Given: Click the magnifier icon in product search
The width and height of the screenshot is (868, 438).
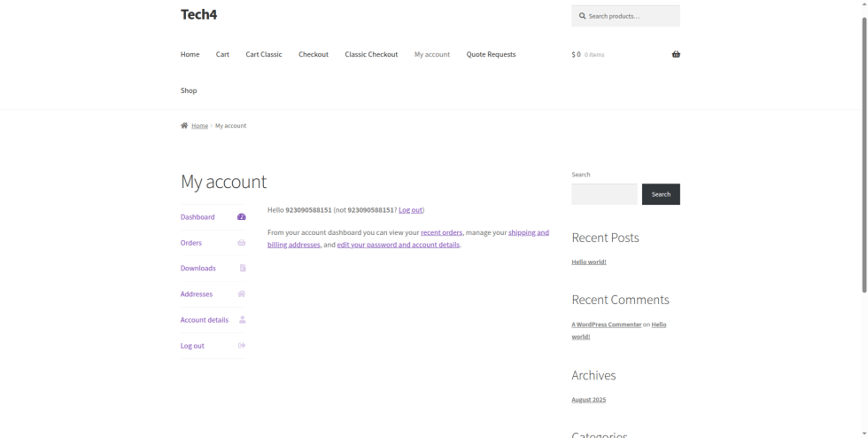Looking at the screenshot, I should (583, 16).
